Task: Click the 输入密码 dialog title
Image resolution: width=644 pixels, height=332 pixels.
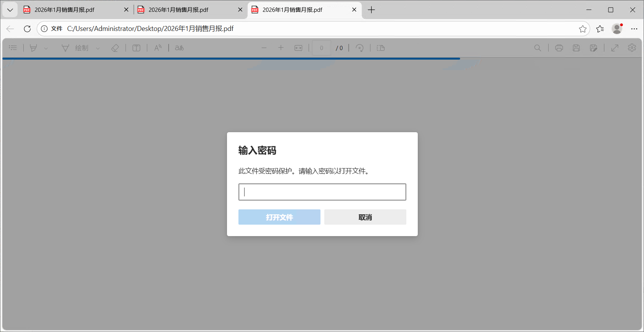Action: 257,151
